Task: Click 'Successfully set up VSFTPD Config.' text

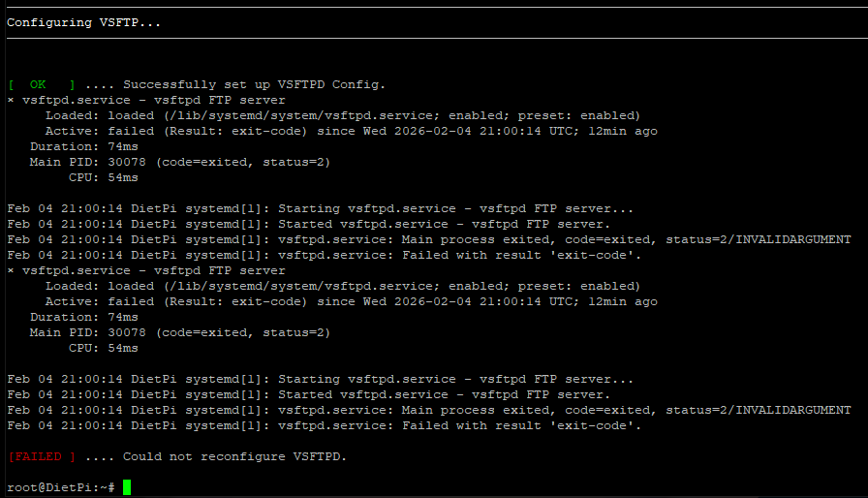Action: coord(254,84)
